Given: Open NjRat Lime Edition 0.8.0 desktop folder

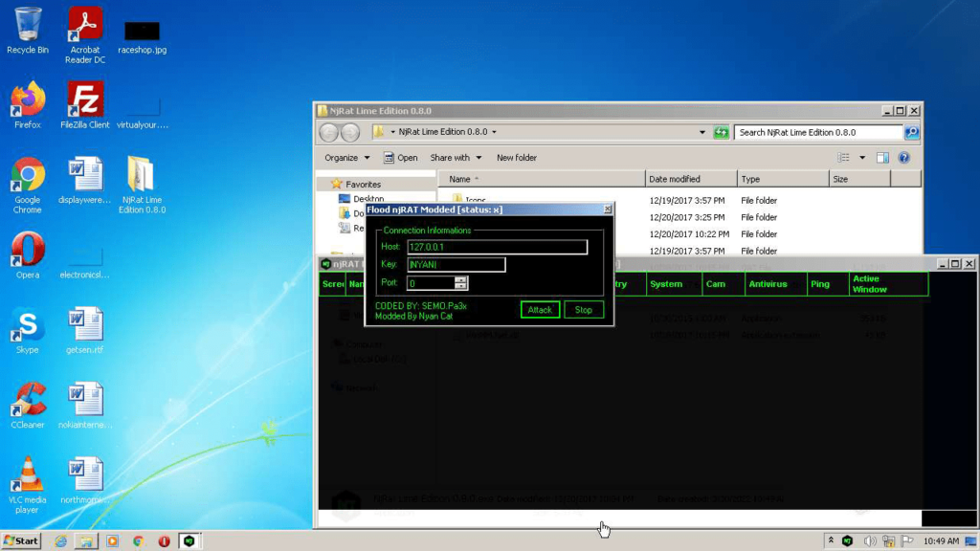Looking at the screenshot, I should coord(142,185).
